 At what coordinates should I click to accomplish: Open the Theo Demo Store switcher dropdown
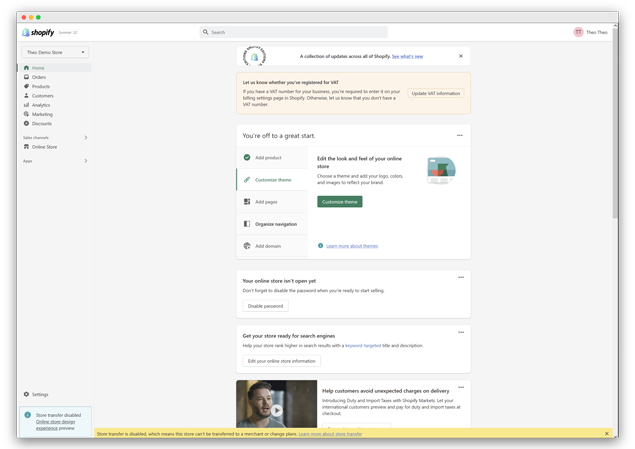55,52
